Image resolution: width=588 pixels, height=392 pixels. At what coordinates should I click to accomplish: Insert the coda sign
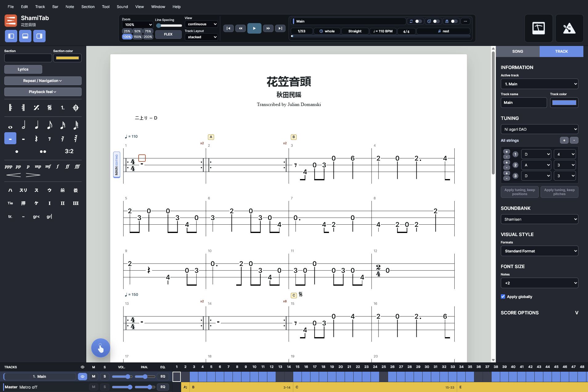pos(76,108)
